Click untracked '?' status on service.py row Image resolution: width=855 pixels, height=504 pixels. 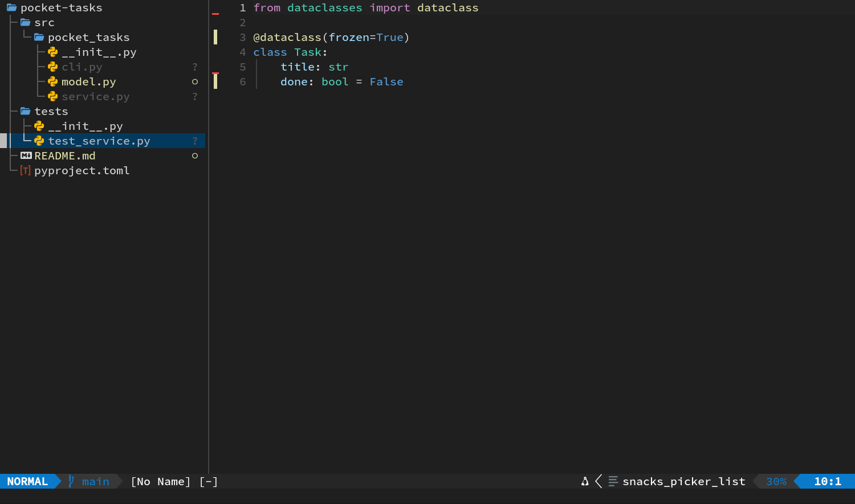195,97
